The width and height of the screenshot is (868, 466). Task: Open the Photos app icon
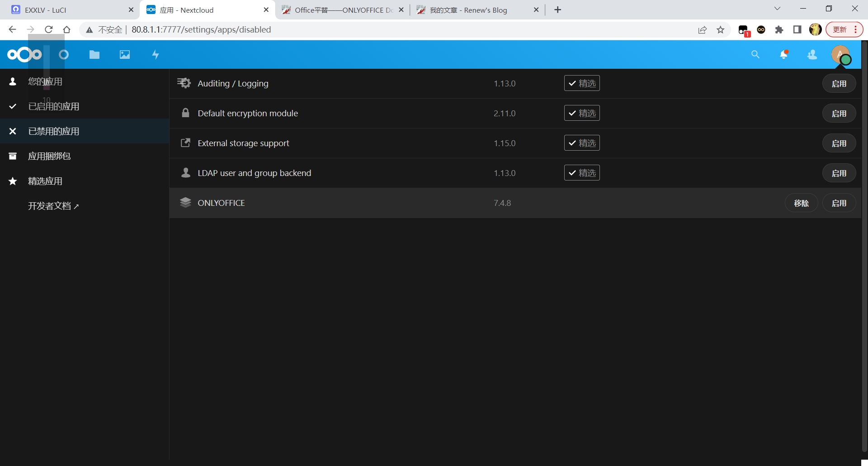125,55
